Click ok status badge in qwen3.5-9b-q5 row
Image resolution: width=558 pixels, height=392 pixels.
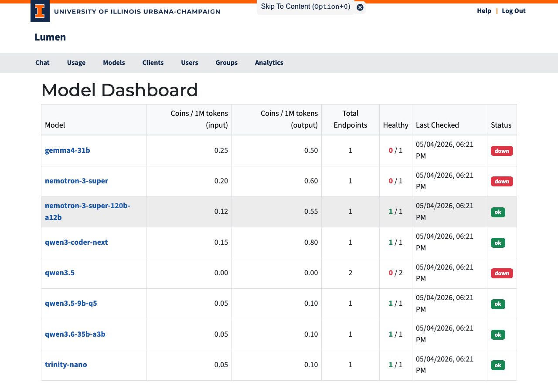[498, 304]
